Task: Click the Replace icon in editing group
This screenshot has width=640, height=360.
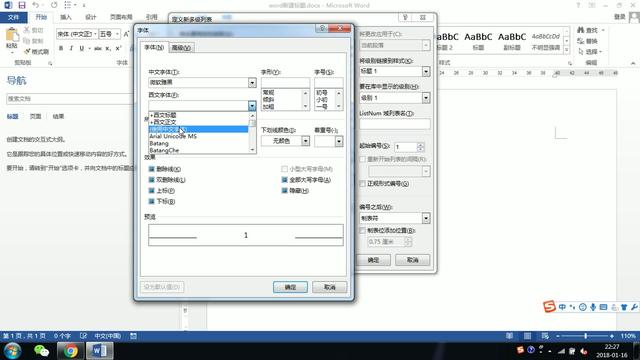Action: coord(580,41)
